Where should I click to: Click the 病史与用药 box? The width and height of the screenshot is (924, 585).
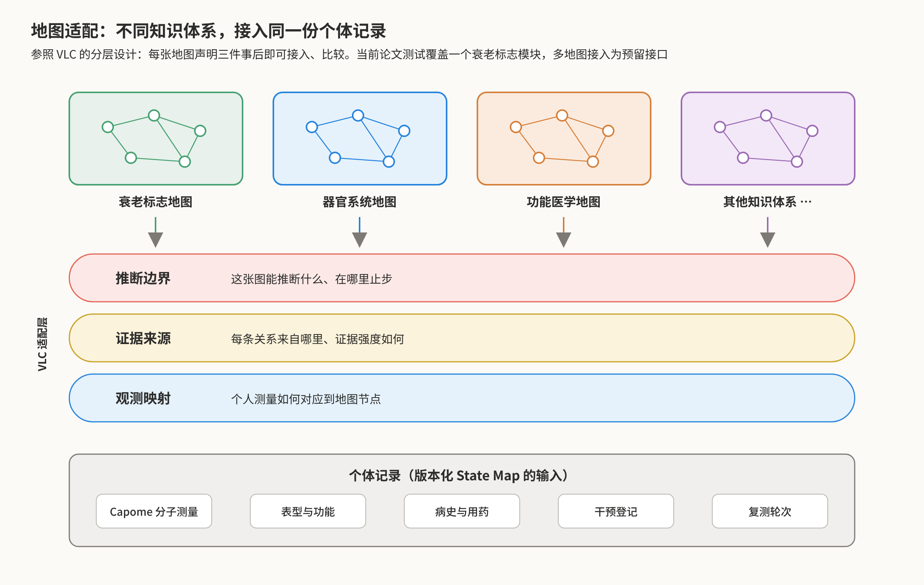click(x=462, y=511)
